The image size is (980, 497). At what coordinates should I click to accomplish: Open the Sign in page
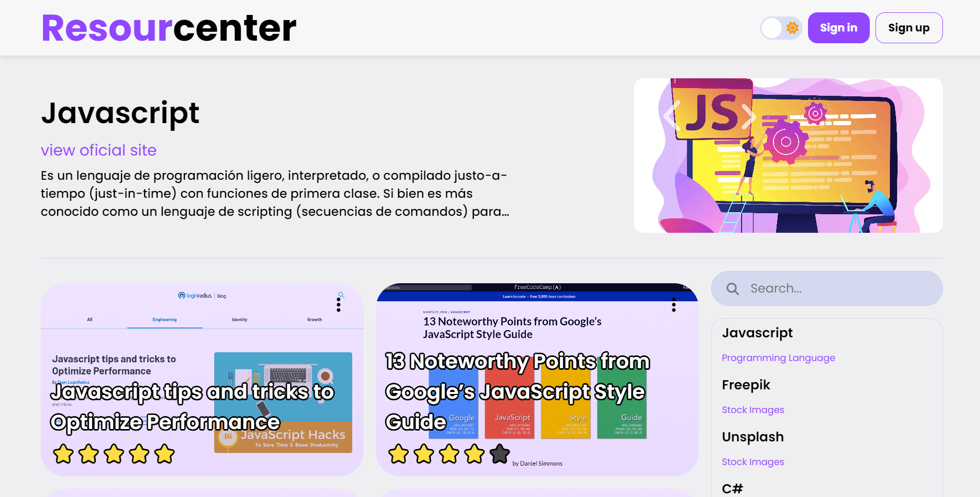838,28
